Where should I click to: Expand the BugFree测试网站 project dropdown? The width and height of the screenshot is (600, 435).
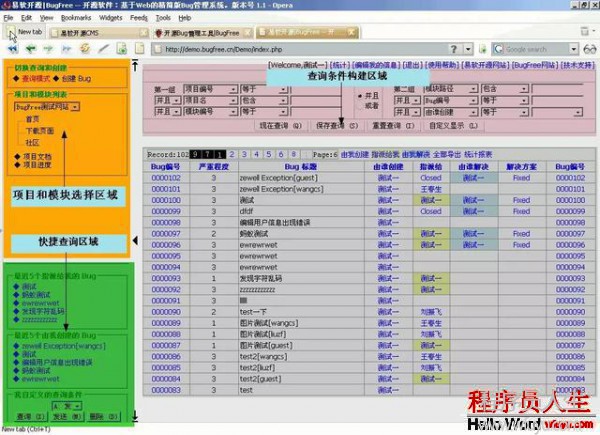coord(75,107)
